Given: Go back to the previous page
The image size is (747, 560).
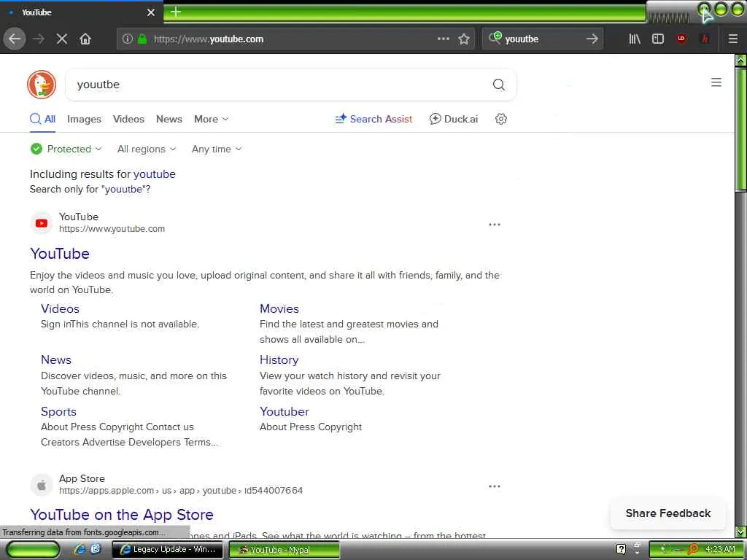Looking at the screenshot, I should (x=15, y=39).
